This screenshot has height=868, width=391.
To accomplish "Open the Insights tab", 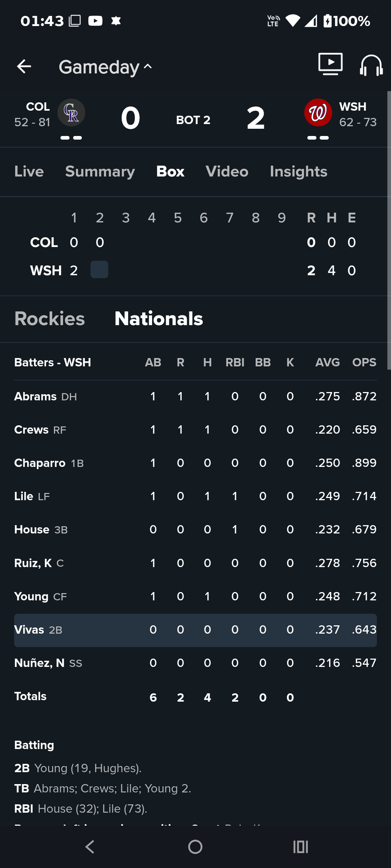I will 299,171.
